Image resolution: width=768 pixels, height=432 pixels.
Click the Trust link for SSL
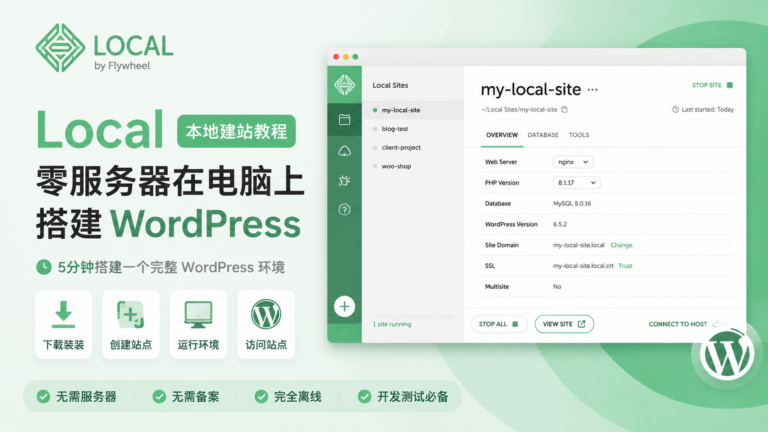(x=625, y=266)
